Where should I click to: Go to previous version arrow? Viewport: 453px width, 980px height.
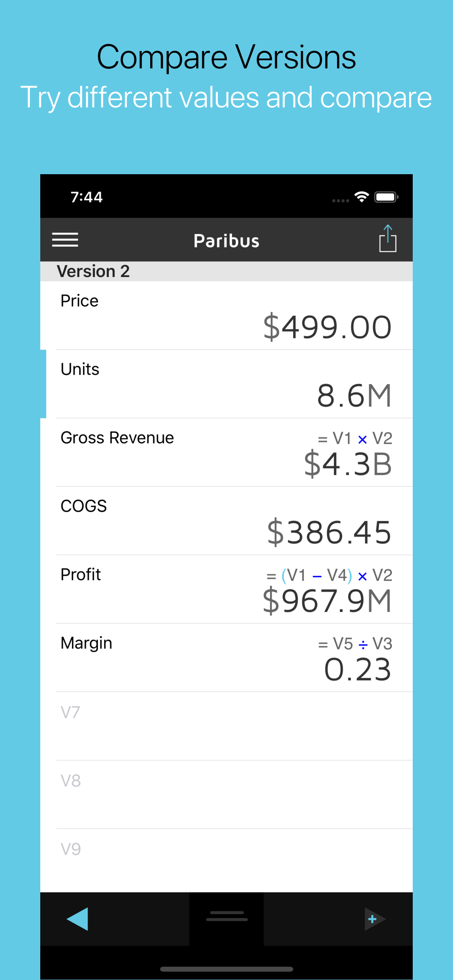78,919
